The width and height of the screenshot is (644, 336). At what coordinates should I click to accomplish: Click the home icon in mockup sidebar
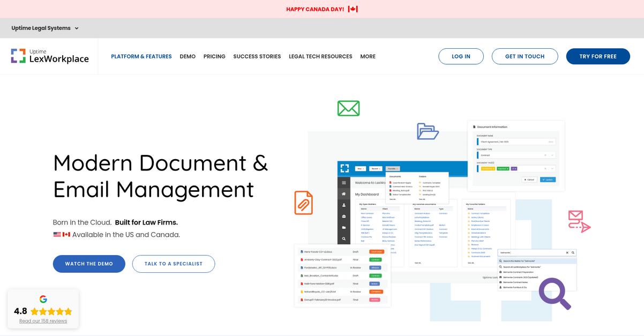[344, 194]
